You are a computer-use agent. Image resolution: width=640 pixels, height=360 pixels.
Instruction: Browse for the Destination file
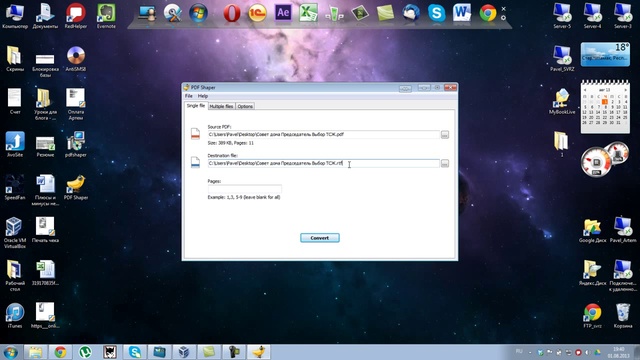pos(444,163)
